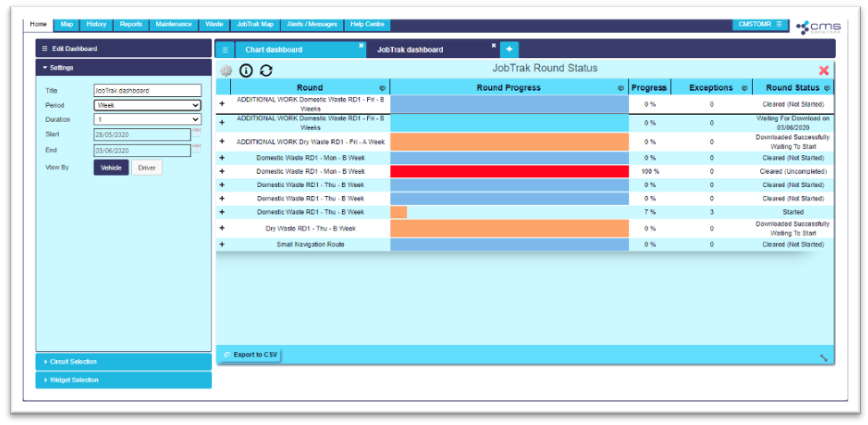Click the Started status text
Image resolution: width=868 pixels, height=425 pixels.
(x=793, y=212)
